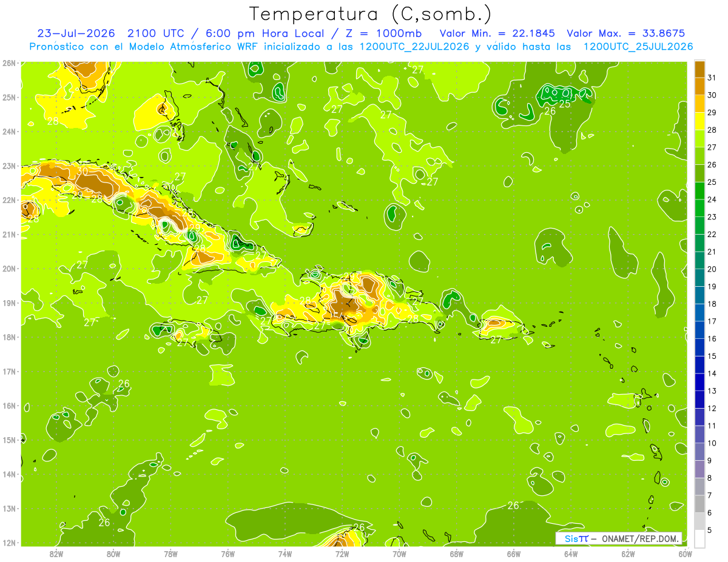Click the "ONAMET/REP.DOM." credit label
This screenshot has width=728, height=562.
coord(641,538)
